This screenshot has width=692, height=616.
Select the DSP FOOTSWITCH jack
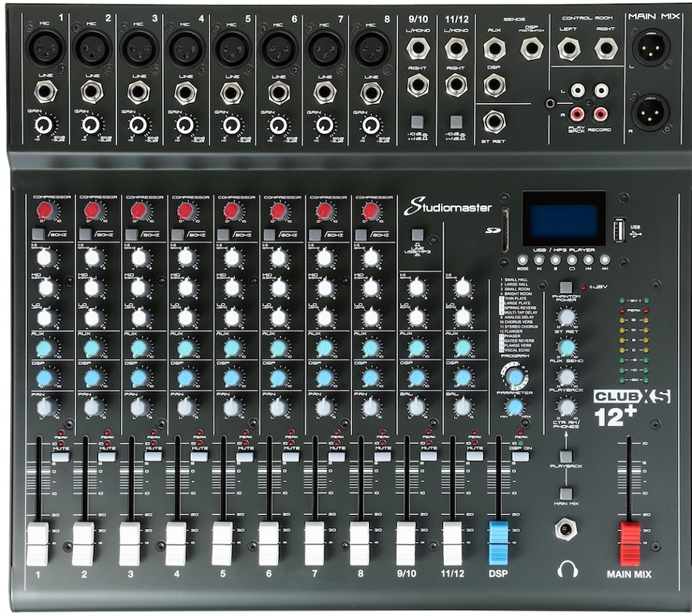[x=532, y=49]
